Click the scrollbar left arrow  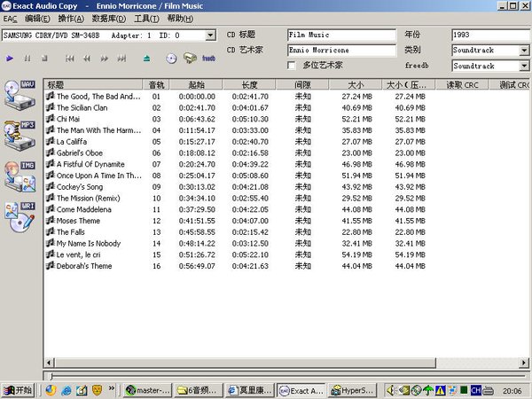click(x=49, y=363)
